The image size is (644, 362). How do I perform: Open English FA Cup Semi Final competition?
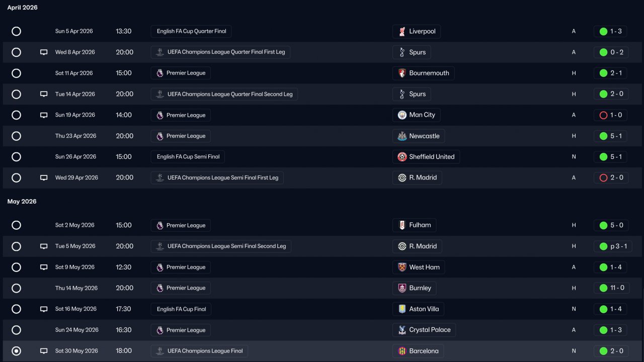click(x=188, y=157)
